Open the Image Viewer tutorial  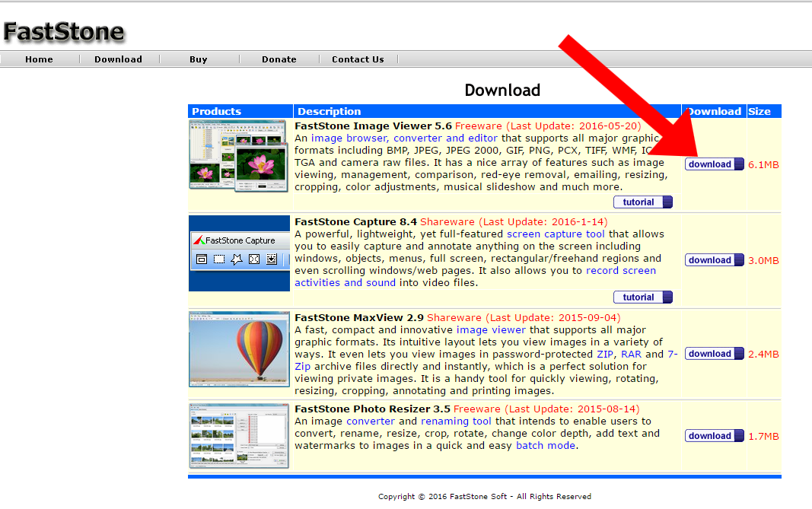point(642,202)
